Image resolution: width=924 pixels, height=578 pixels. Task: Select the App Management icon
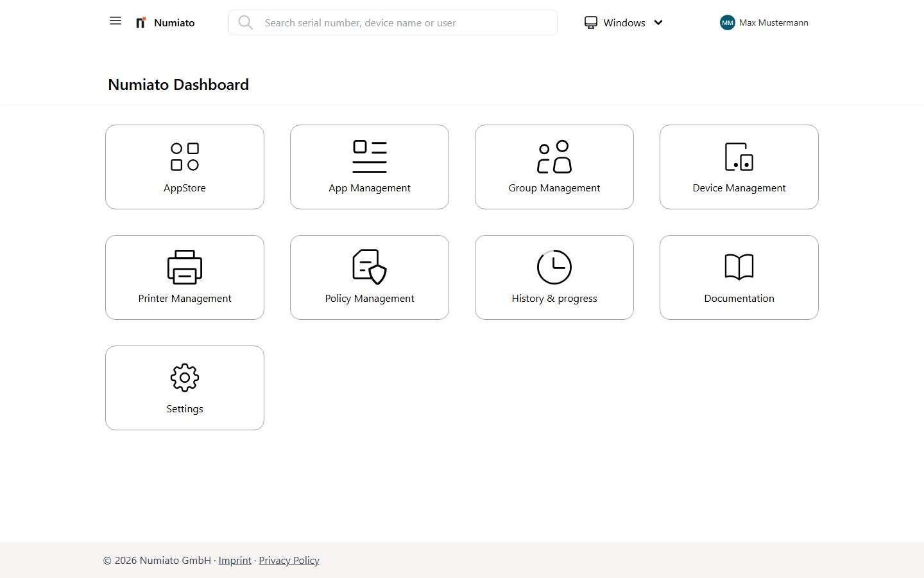tap(370, 156)
